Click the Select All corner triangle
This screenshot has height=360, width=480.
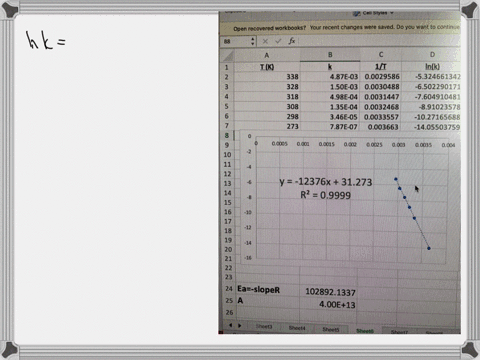point(227,56)
